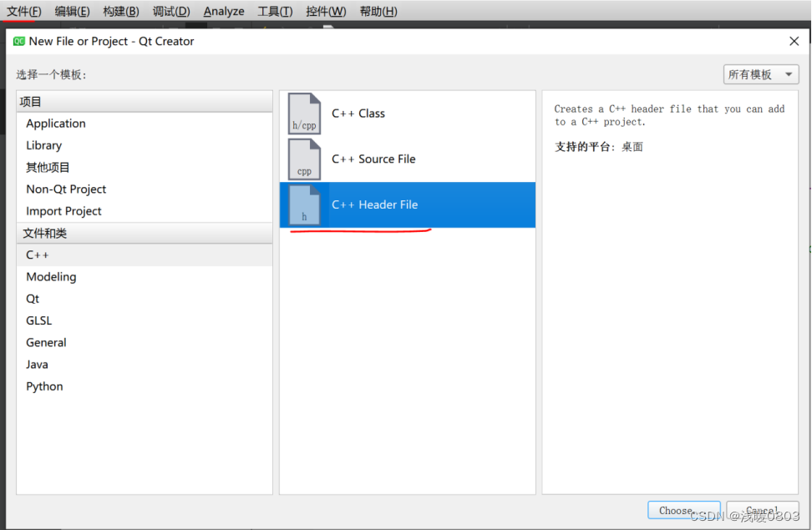The height and width of the screenshot is (530, 812).
Task: Click the h icon on the highlighted Header File row
Action: [303, 204]
